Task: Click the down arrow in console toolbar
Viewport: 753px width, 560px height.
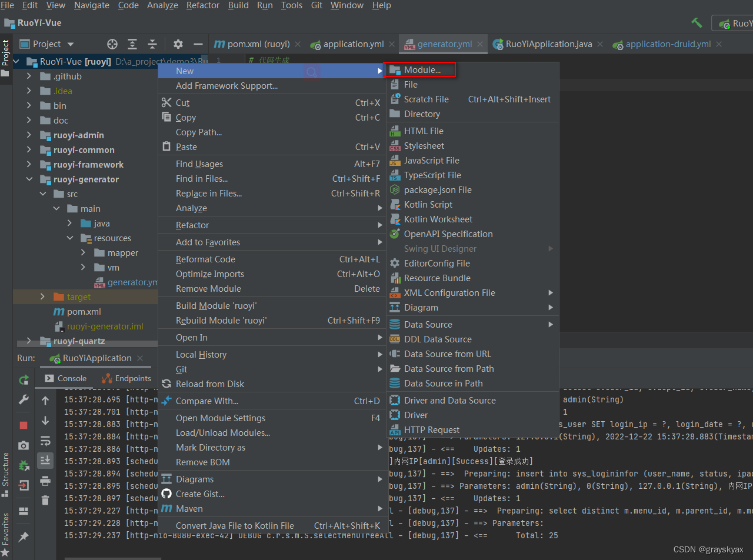Action: [x=45, y=421]
